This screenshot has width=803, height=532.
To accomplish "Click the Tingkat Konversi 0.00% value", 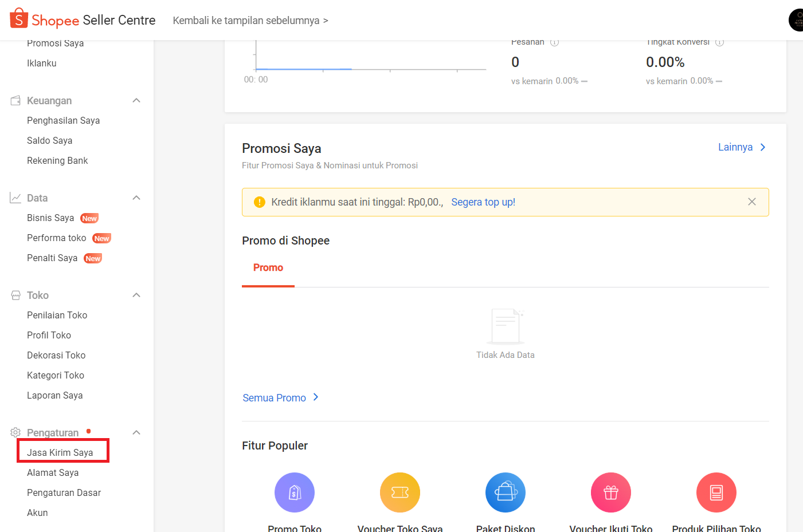I will point(665,62).
